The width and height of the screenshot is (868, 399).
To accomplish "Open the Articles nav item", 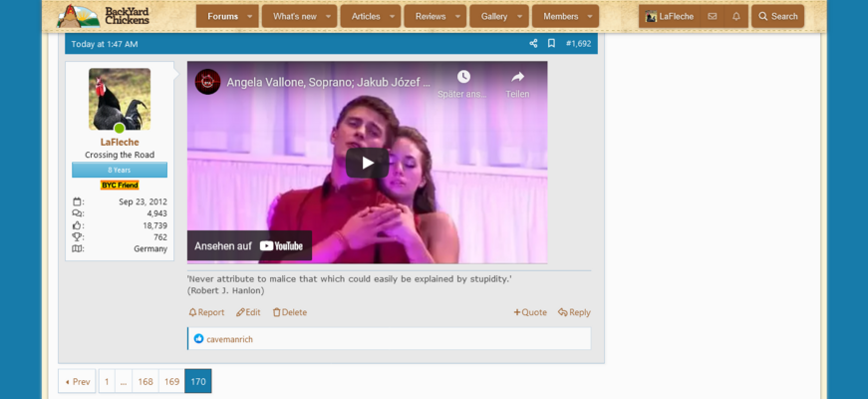I will pos(366,17).
